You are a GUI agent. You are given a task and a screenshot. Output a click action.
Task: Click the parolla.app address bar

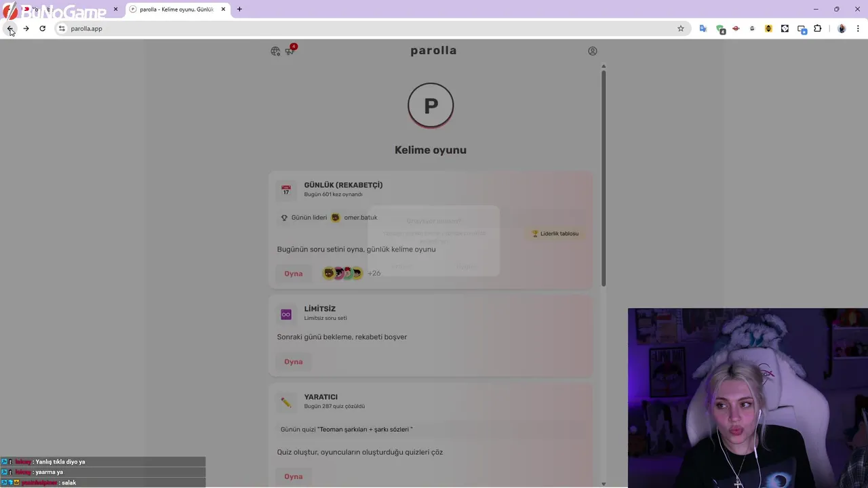coord(373,28)
